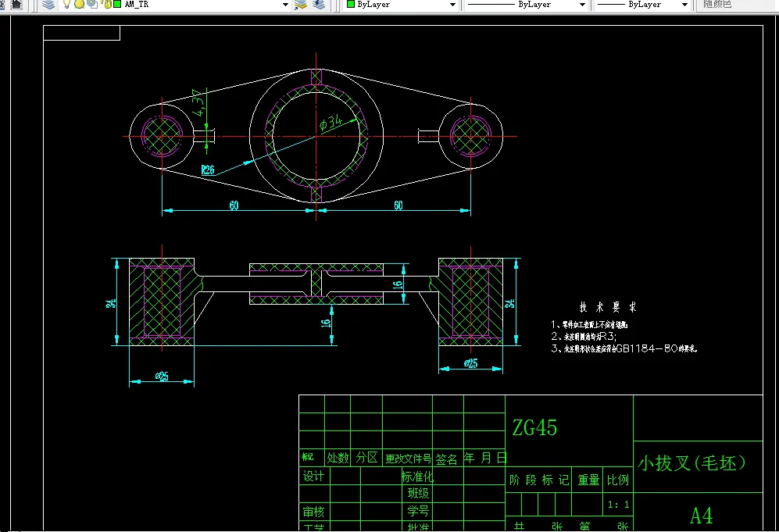Open the ByLayer color control dropdown
The height and width of the screenshot is (532, 779).
pos(452,5)
